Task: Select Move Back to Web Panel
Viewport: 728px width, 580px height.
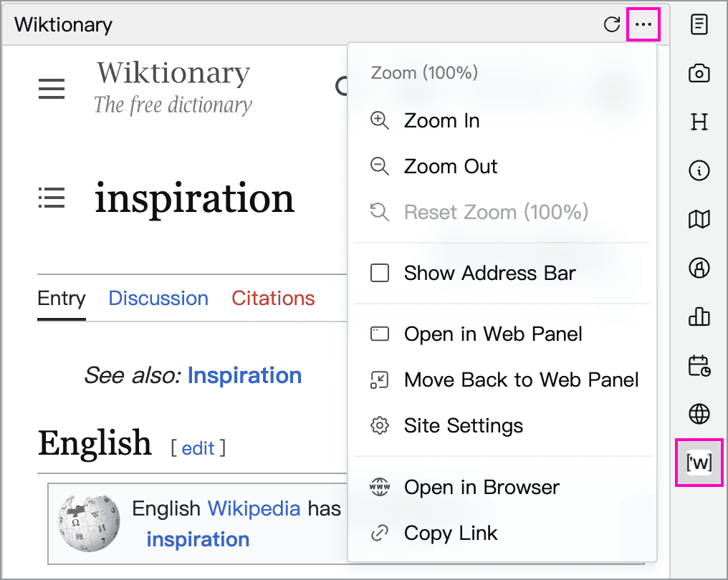Action: click(x=502, y=380)
